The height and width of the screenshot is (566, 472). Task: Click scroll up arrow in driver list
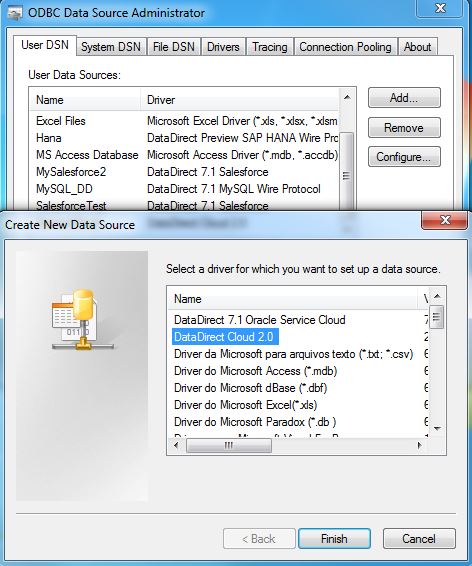[x=437, y=296]
